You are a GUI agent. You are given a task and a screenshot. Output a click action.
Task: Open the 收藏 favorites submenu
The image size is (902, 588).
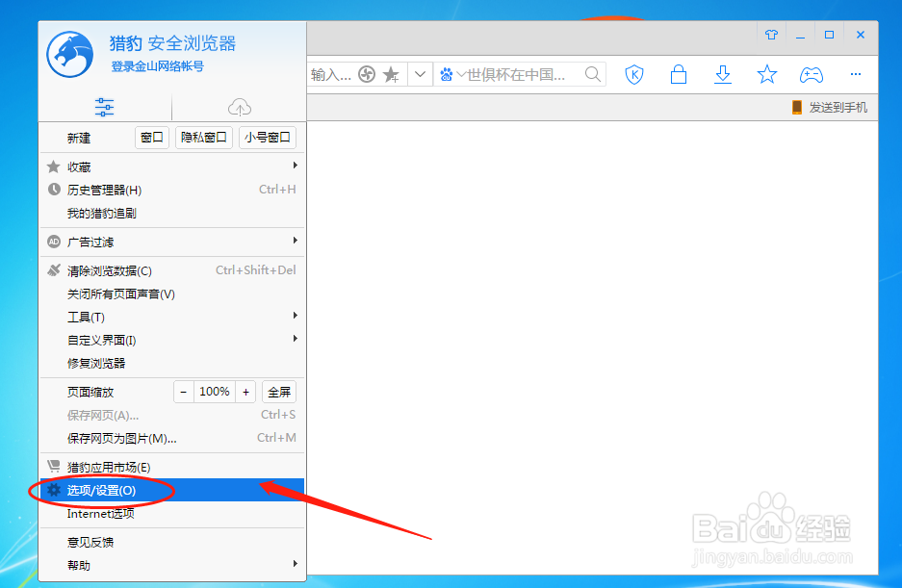(x=172, y=166)
